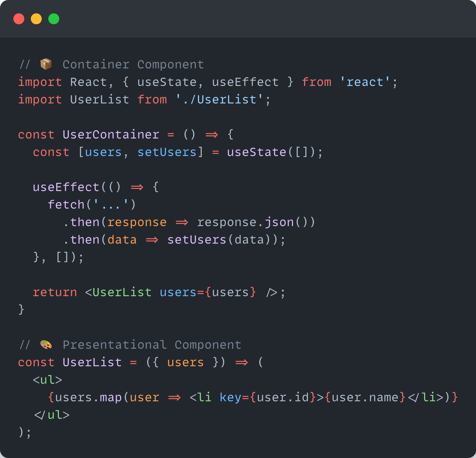The width and height of the screenshot is (476, 458).
Task: Click the 📦 package emoji icon
Action: pos(46,64)
